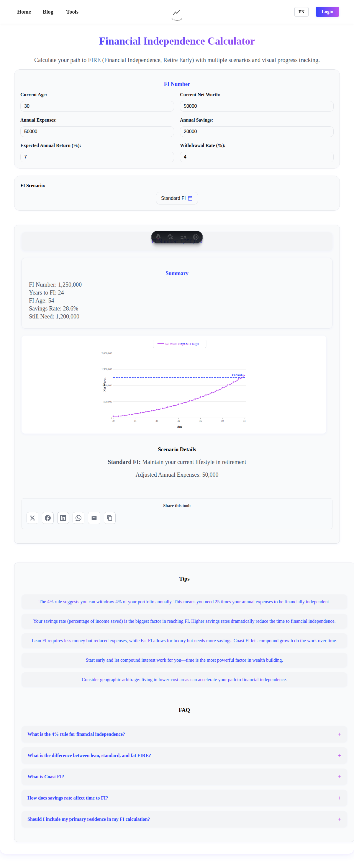Image resolution: width=354 pixels, height=868 pixels.
Task: Click the site logo in the header
Action: click(177, 14)
